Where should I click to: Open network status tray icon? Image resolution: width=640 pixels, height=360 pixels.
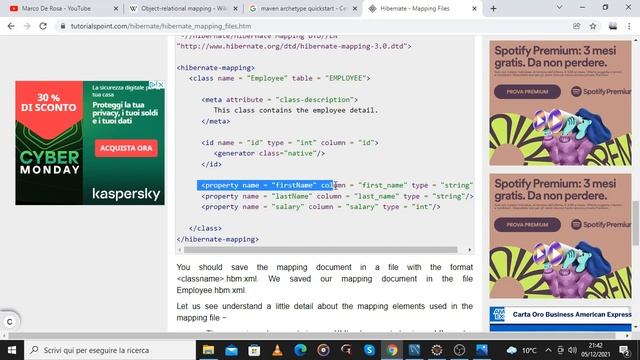[560, 350]
